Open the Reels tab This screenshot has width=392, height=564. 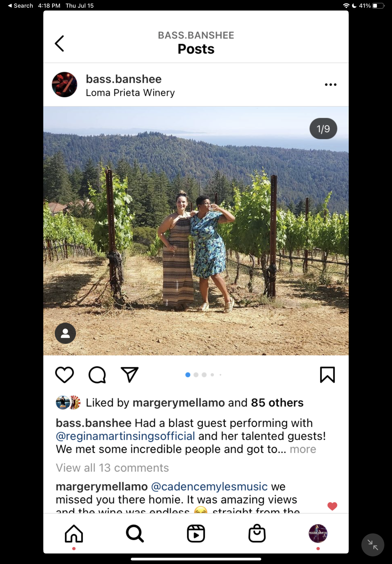(x=196, y=534)
